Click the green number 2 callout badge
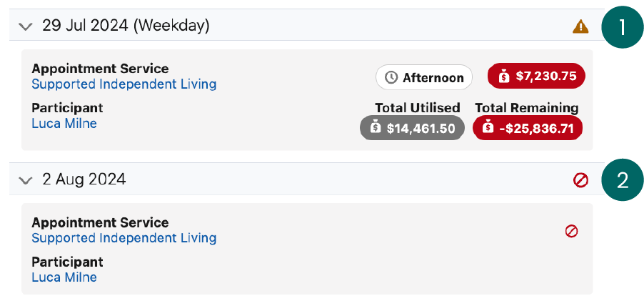The height and width of the screenshot is (306, 644). coord(623,179)
